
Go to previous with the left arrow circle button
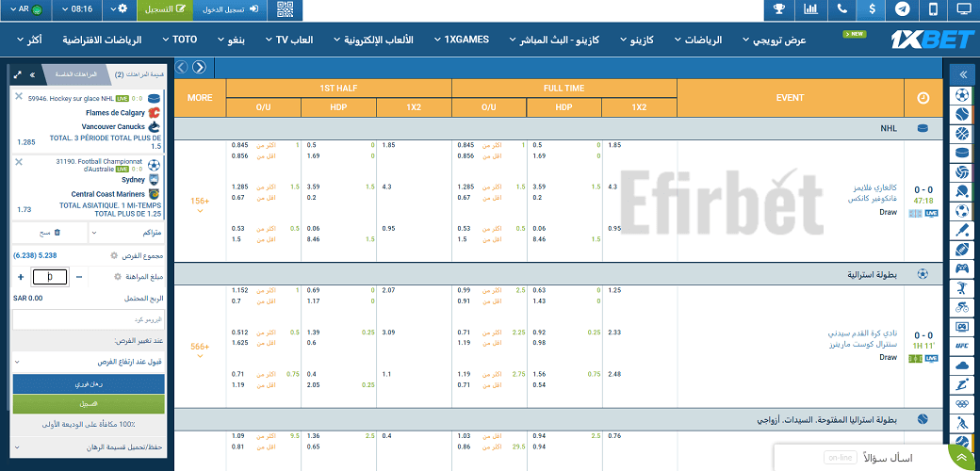[181, 67]
